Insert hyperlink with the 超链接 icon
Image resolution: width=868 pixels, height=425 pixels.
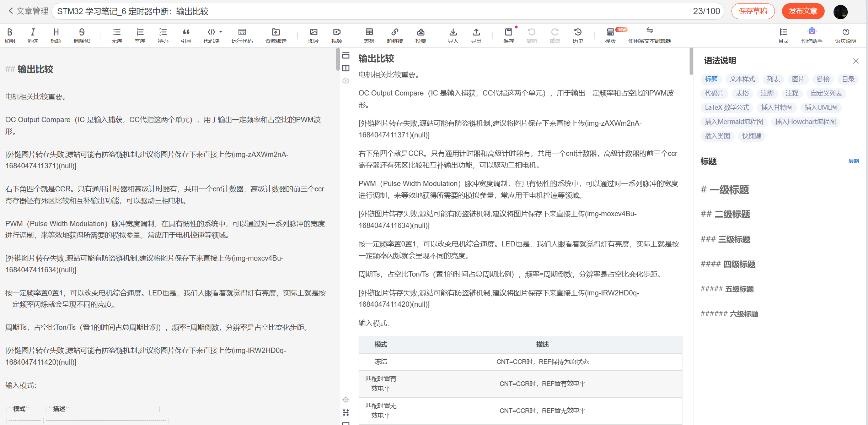click(x=395, y=36)
